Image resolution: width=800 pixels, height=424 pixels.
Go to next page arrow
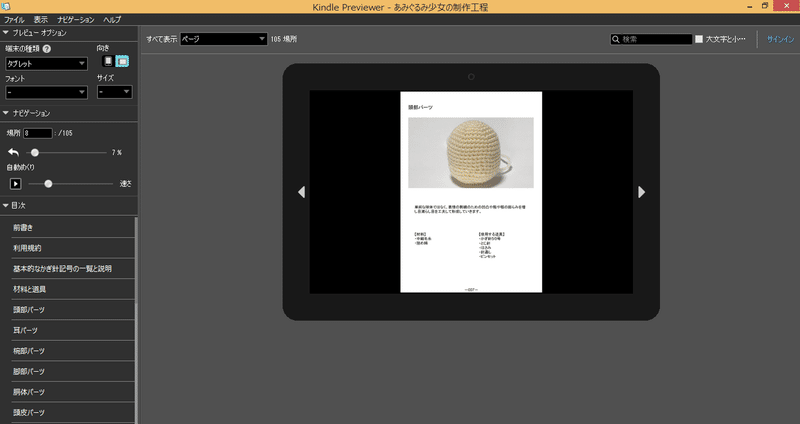point(641,192)
